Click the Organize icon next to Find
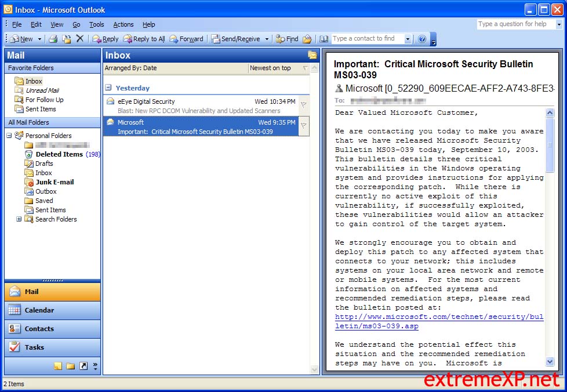The width and height of the screenshot is (567, 392). coord(307,39)
